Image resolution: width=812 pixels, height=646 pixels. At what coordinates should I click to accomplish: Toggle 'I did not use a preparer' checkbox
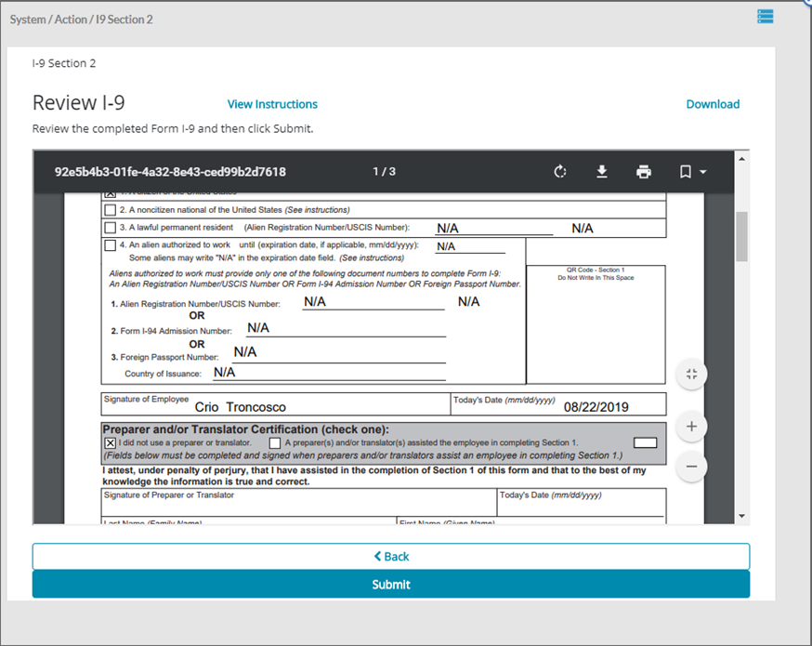(x=110, y=443)
